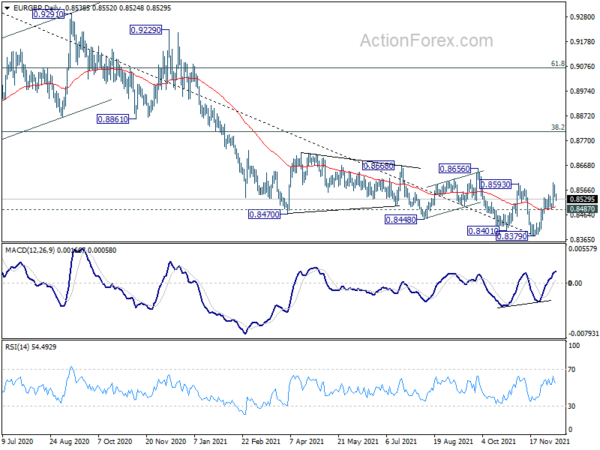
Task: Select the 0.85930 resistance label
Action: pyautogui.click(x=495, y=184)
